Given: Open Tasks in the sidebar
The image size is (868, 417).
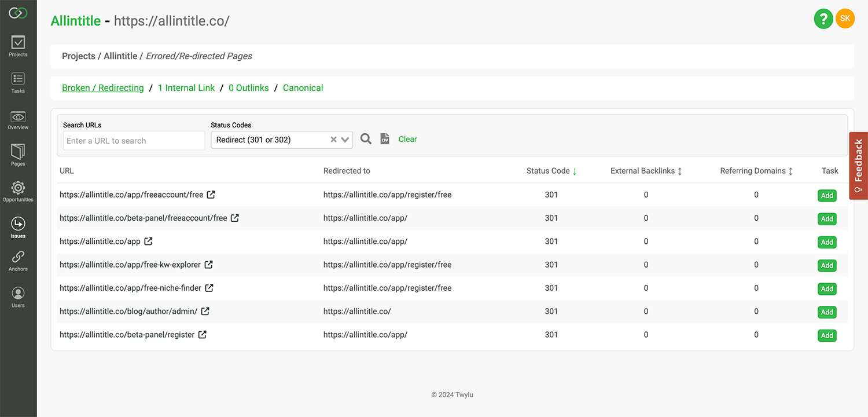Looking at the screenshot, I should [x=18, y=83].
